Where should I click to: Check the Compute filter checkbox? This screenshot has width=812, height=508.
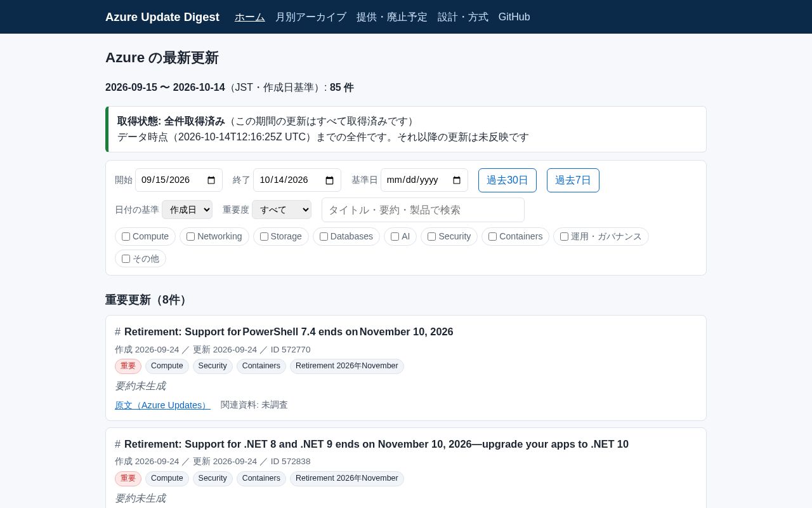click(126, 237)
